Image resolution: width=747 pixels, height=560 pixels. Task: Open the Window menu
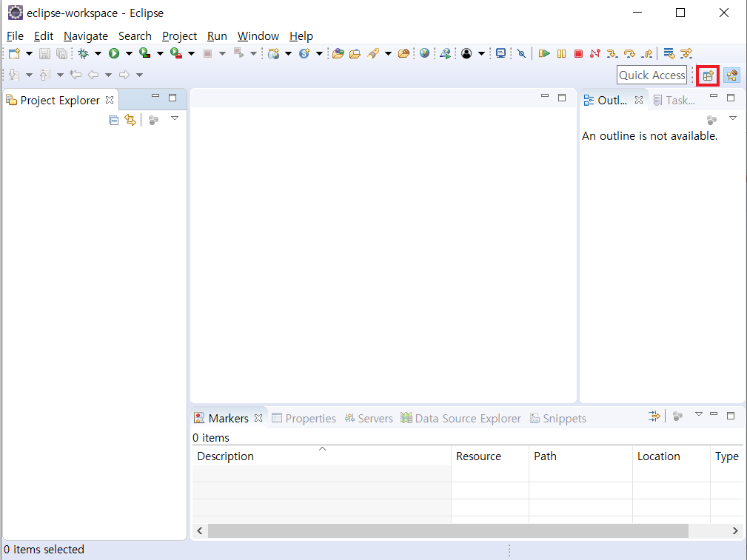click(258, 36)
